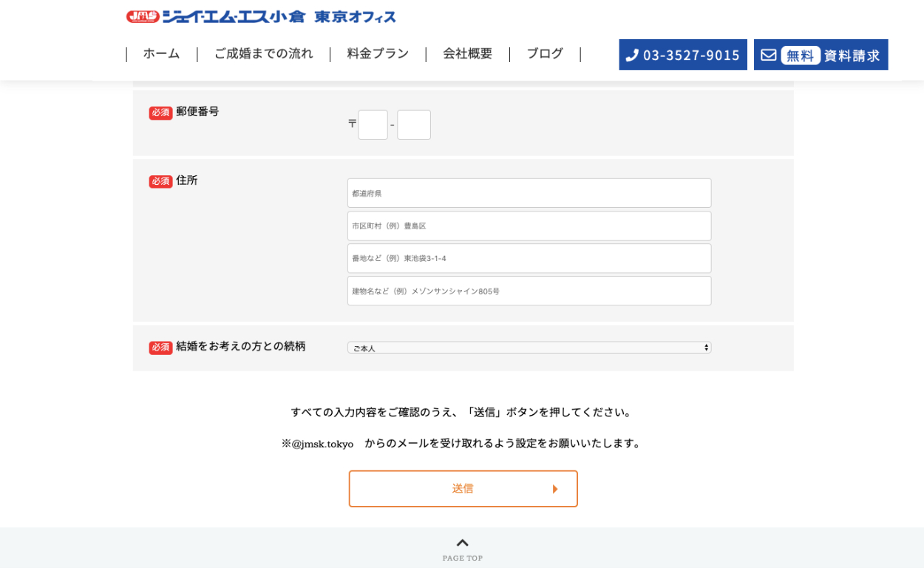Focus the 建物名など input field
The width and height of the screenshot is (924, 568).
(529, 291)
